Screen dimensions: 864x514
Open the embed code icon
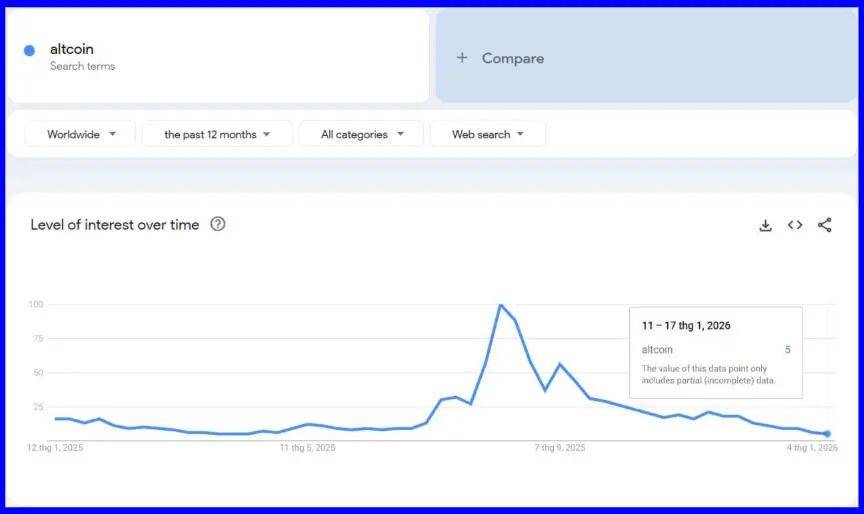[x=795, y=225]
